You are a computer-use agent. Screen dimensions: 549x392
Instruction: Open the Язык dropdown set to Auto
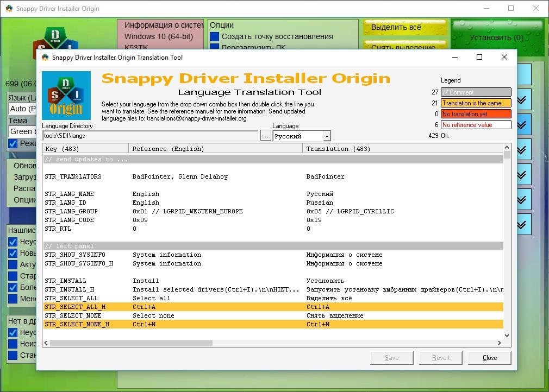[x=22, y=109]
